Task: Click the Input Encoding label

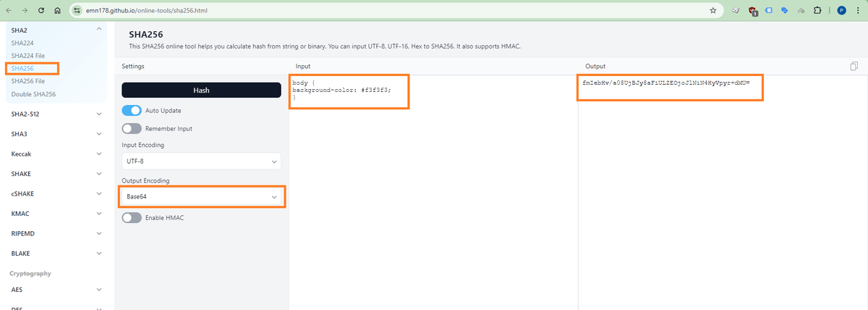Action: 142,145
